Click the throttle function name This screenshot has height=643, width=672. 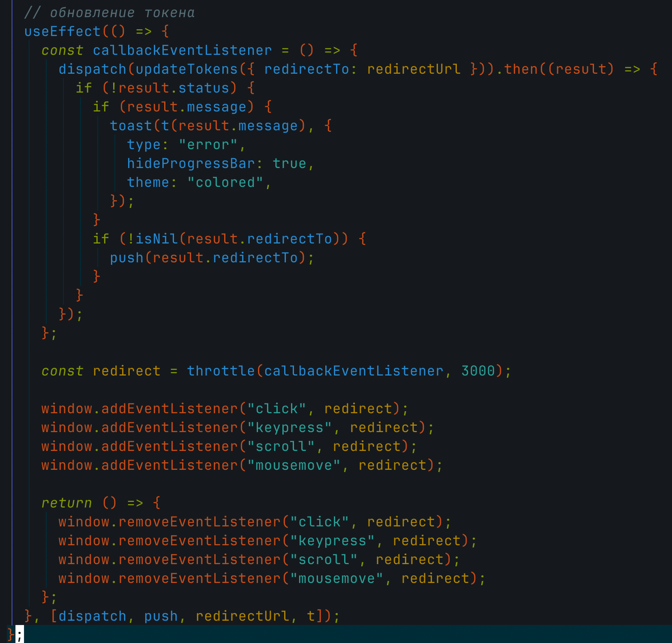click(221, 371)
